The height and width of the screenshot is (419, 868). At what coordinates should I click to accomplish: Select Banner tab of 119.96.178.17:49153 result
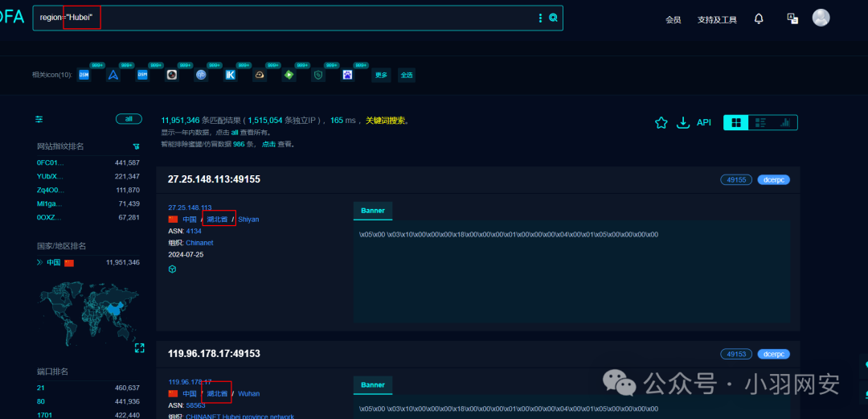tap(373, 385)
